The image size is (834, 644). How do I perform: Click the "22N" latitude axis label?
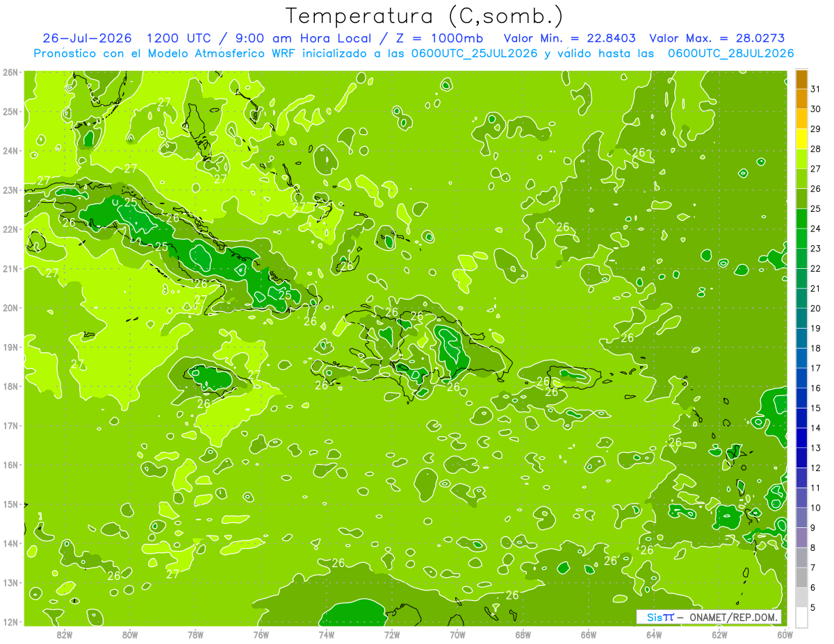point(10,229)
